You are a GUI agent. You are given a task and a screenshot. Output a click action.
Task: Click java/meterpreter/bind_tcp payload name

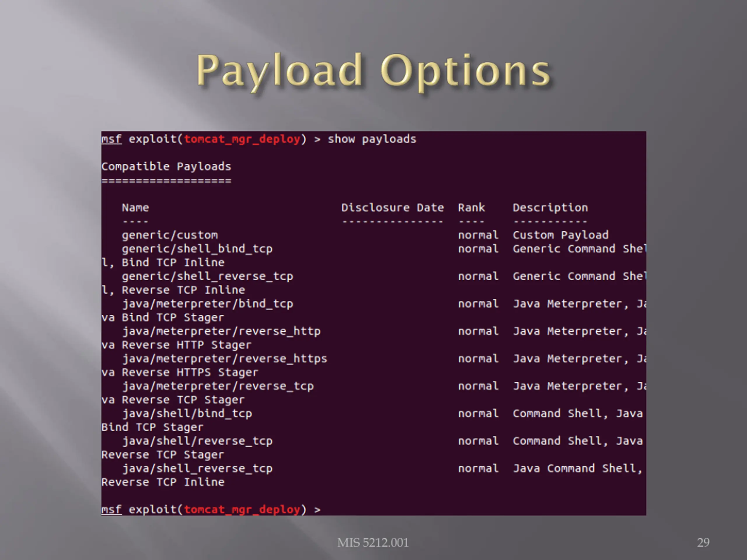click(207, 304)
